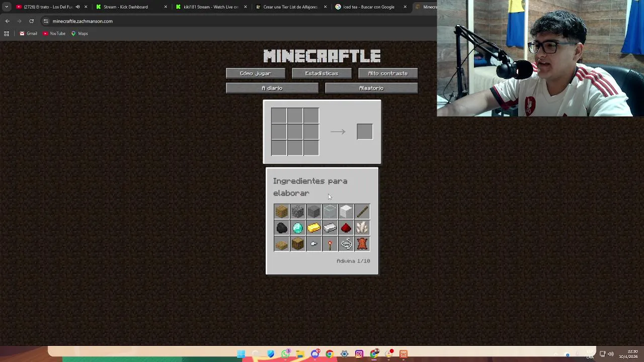The image size is (644, 362).
Task: Switch to the A diario mode
Action: click(272, 88)
